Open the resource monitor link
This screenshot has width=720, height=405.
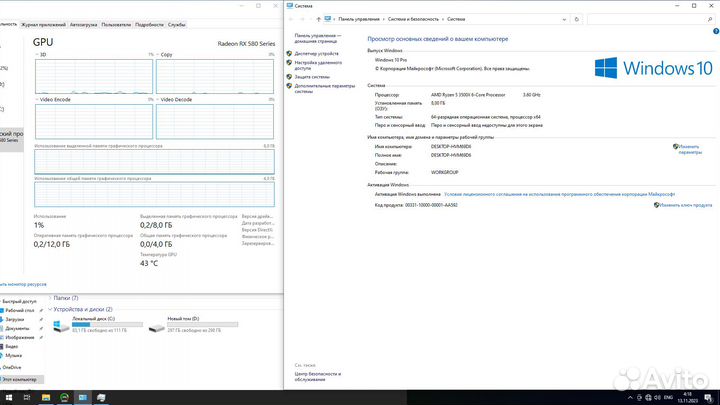pyautogui.click(x=23, y=284)
